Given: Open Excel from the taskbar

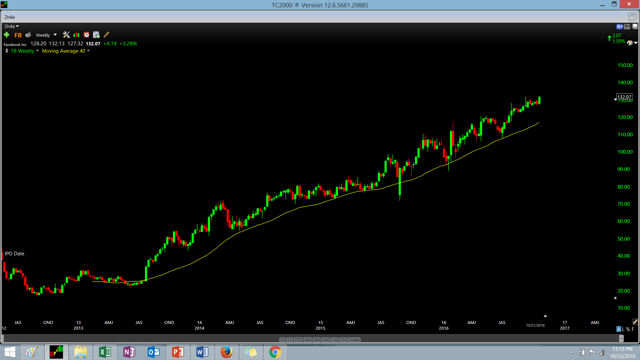Looking at the screenshot, I should (105, 352).
